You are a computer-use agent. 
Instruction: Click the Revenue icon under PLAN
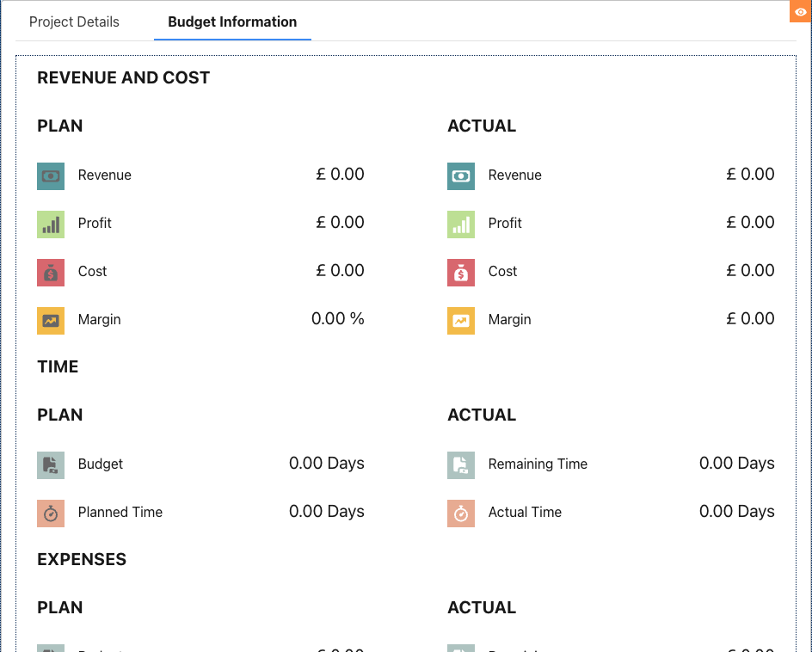(x=49, y=176)
